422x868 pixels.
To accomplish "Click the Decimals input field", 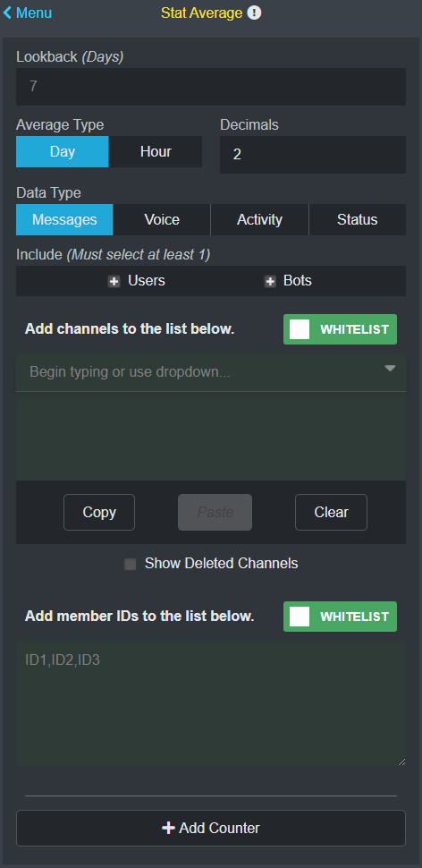I will 313,155.
